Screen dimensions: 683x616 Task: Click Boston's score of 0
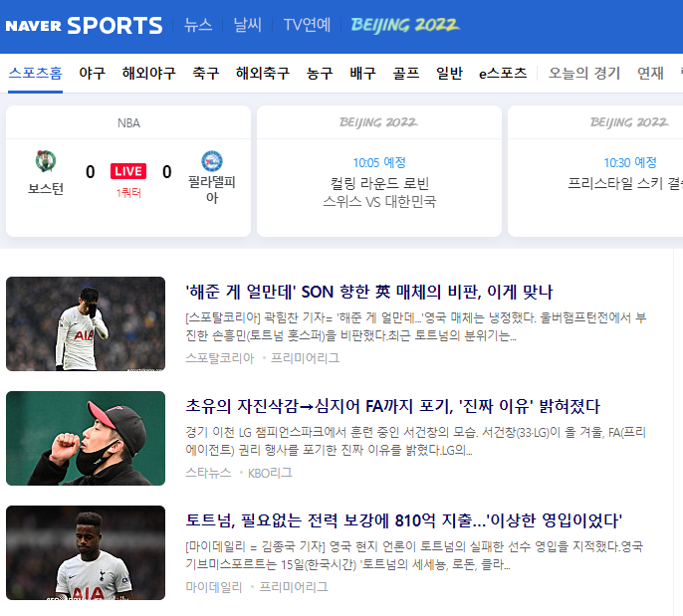[91, 172]
